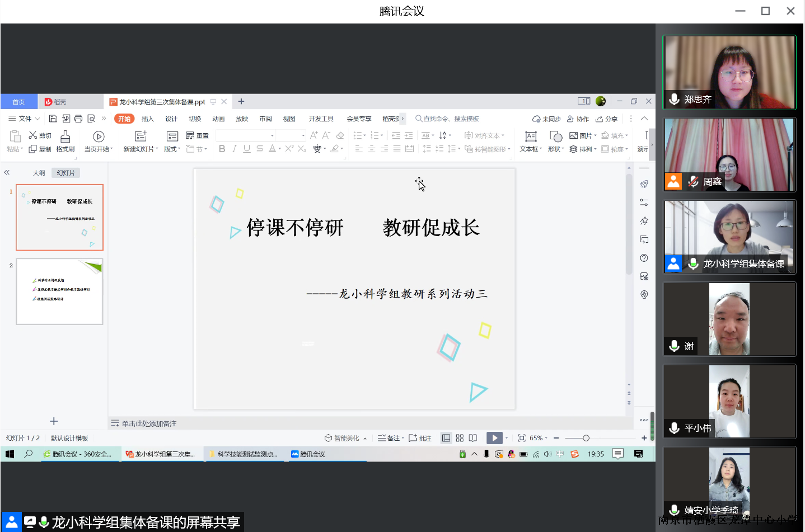The height and width of the screenshot is (532, 805).
Task: Click the Subscript X₂ icon
Action: [x=302, y=149]
